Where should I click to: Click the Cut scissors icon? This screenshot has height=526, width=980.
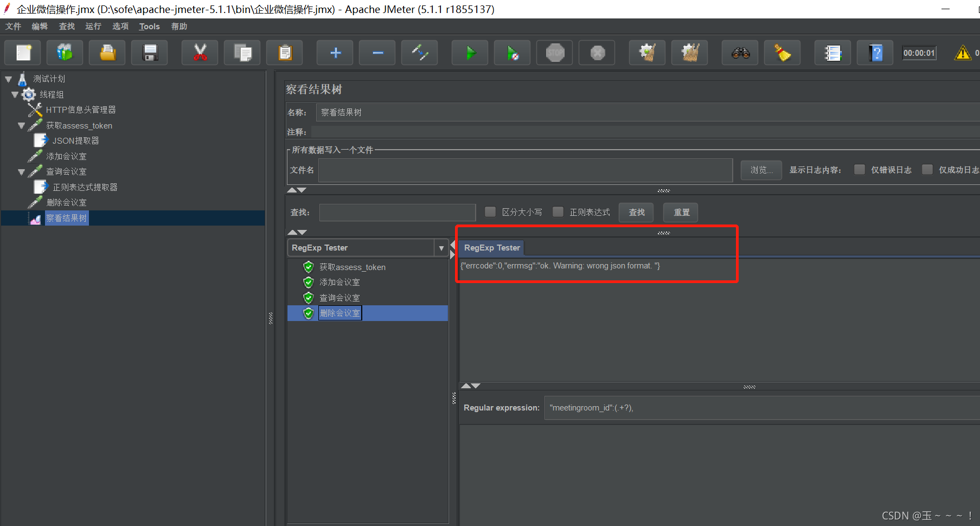point(200,53)
